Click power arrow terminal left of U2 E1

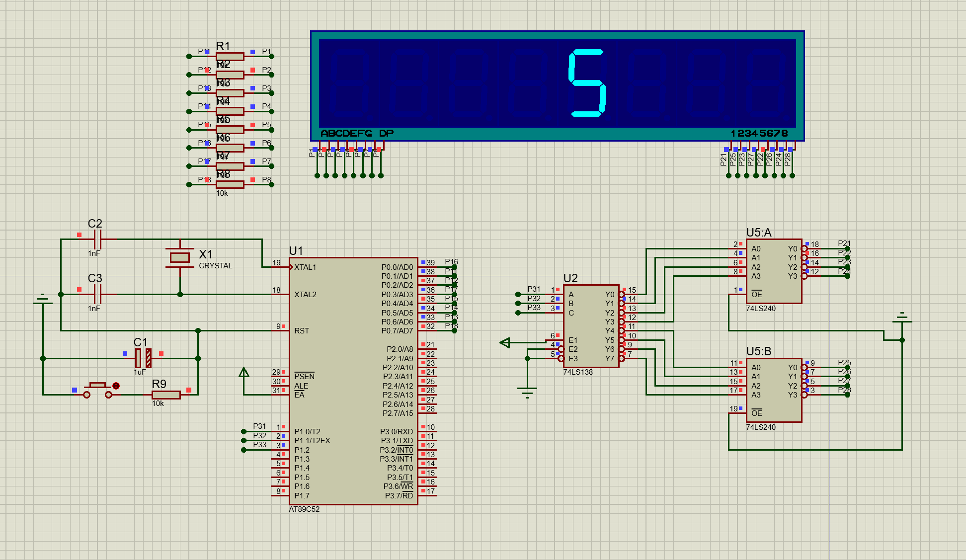(x=505, y=342)
